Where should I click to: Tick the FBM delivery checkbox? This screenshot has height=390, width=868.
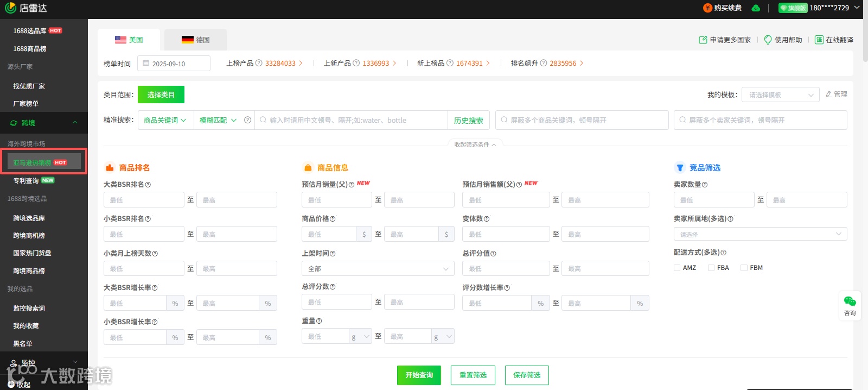744,268
